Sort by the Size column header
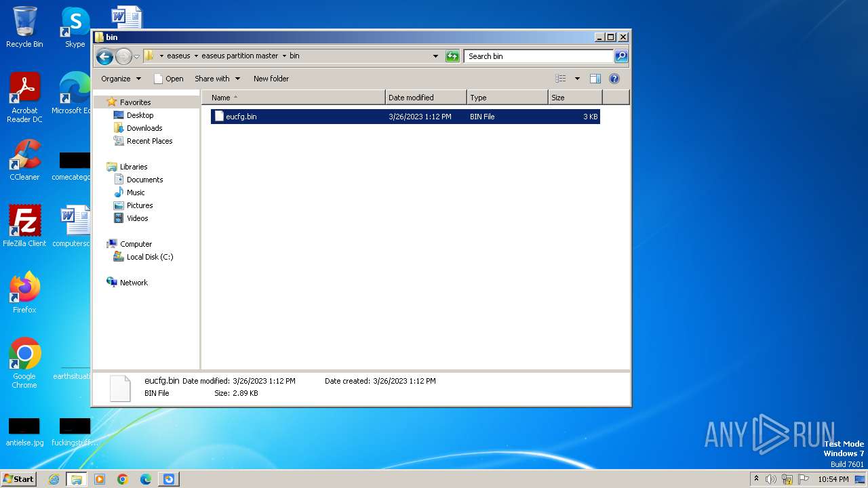868x488 pixels. pyautogui.click(x=575, y=98)
